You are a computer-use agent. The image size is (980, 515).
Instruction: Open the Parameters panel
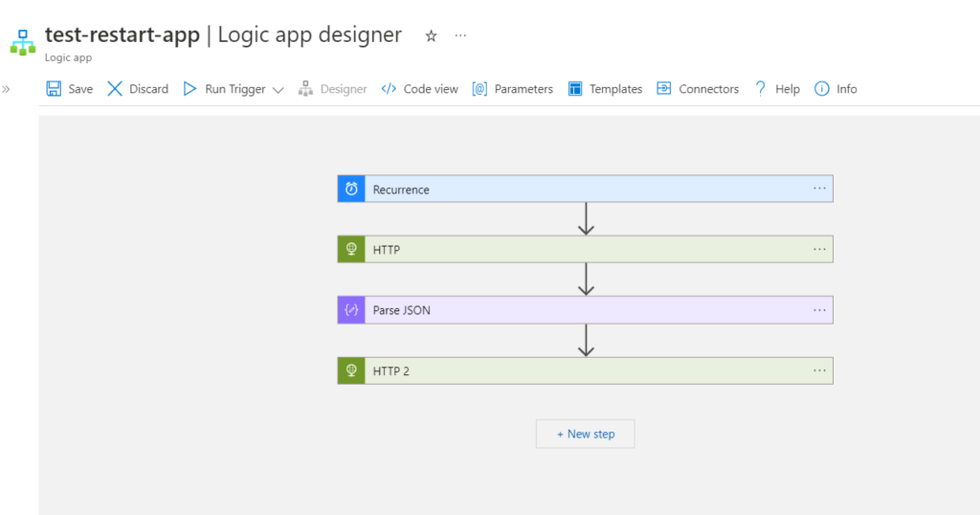point(523,89)
